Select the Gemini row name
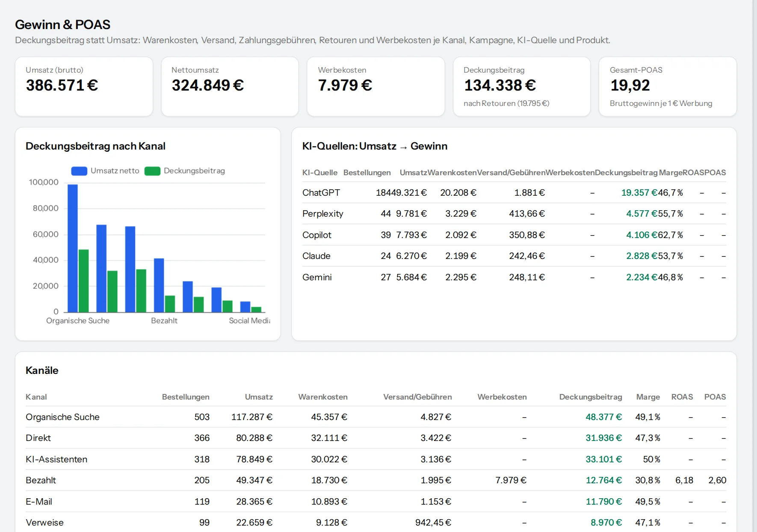Screen dimensions: 757x532 [317, 277]
